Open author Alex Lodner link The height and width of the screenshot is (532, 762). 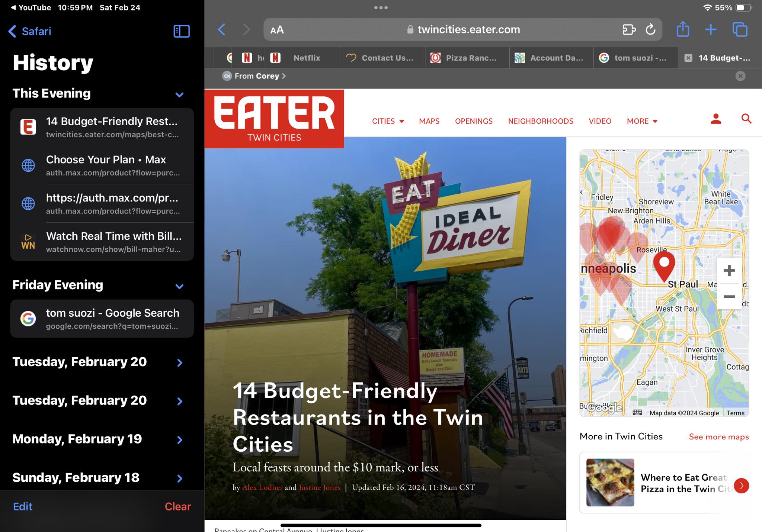click(262, 487)
